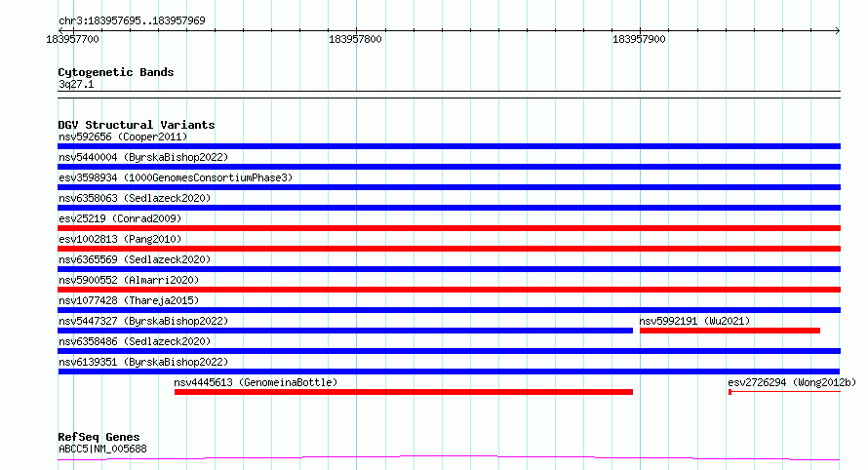
Task: Click the RefSeq Genes track title
Action: (x=99, y=437)
